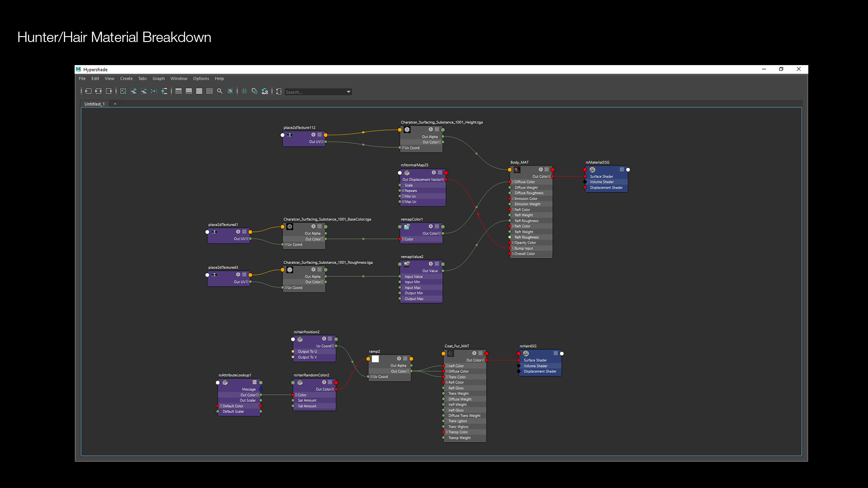Click the rsHair4SG shading group icon

(526, 353)
